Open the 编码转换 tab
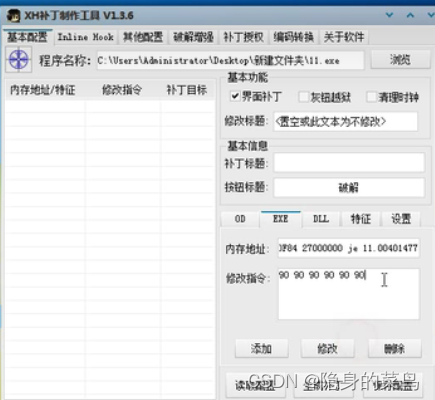 point(294,37)
